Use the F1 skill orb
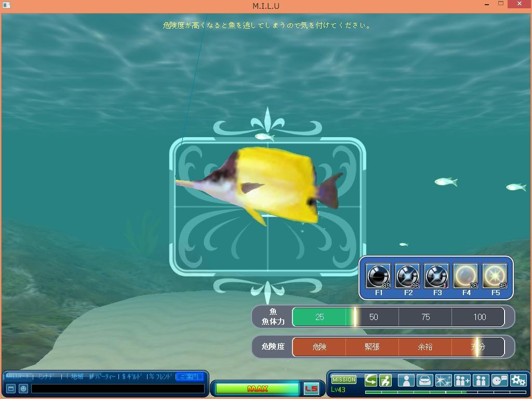 (378, 275)
